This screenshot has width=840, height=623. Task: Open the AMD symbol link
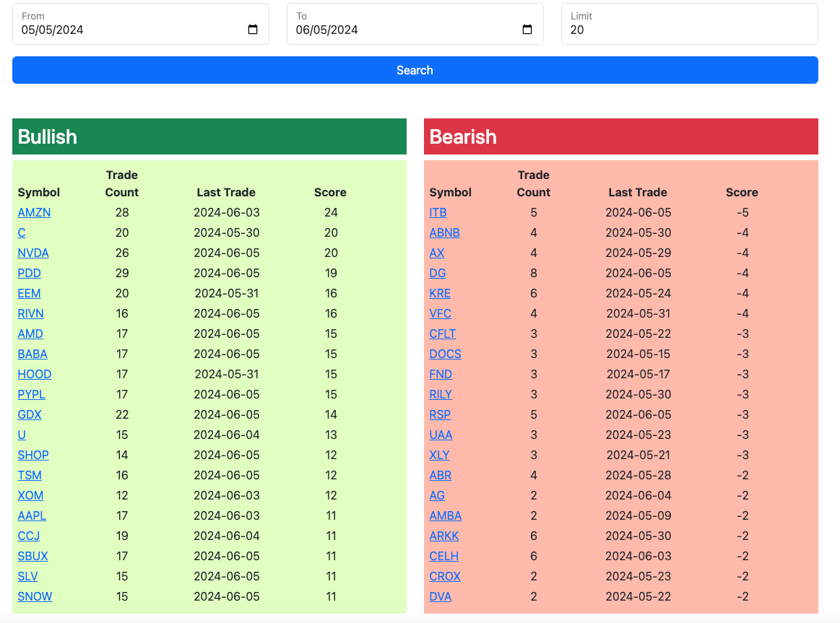30,334
